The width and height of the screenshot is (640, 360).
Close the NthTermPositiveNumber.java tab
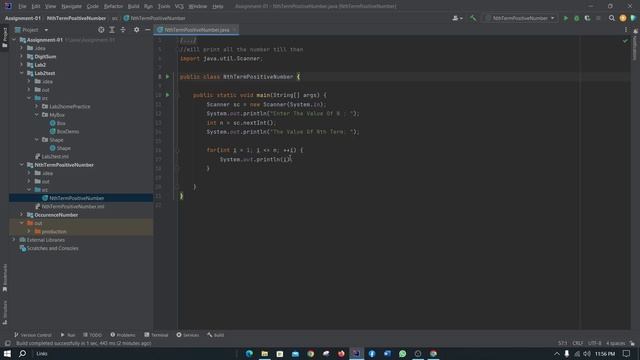point(234,30)
